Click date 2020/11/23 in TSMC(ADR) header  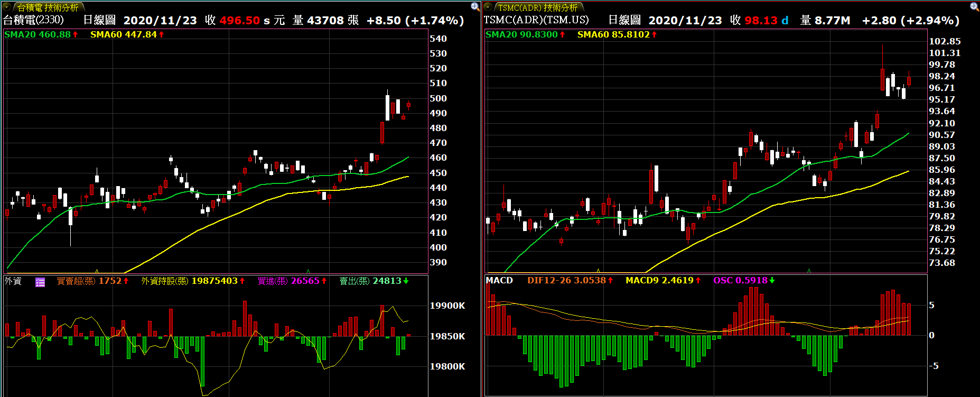click(x=685, y=20)
